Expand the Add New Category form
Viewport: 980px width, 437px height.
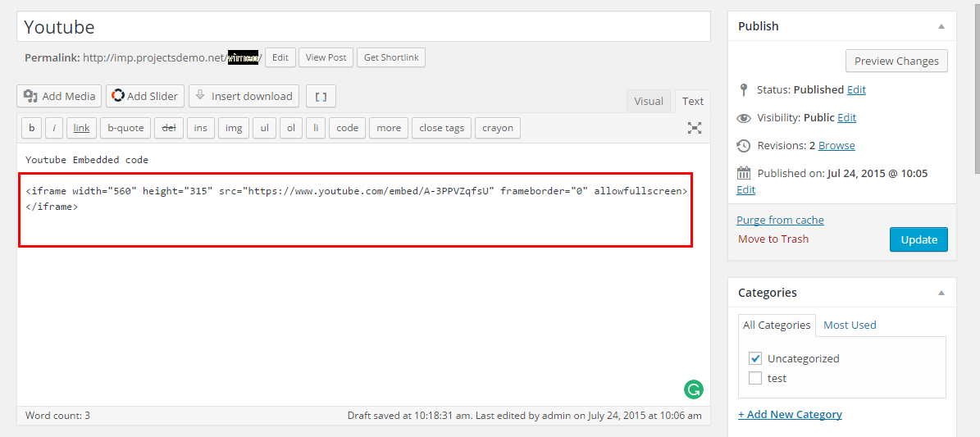pos(790,414)
